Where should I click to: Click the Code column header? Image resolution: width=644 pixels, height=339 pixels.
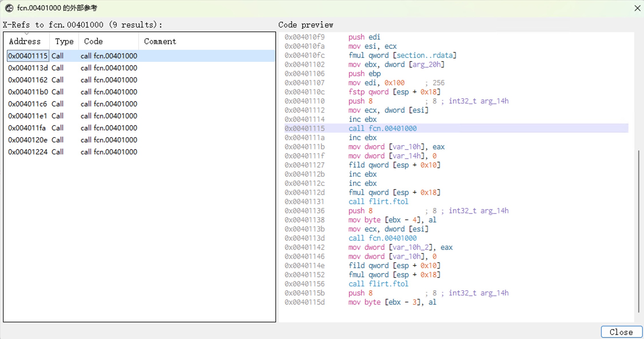[x=93, y=41]
